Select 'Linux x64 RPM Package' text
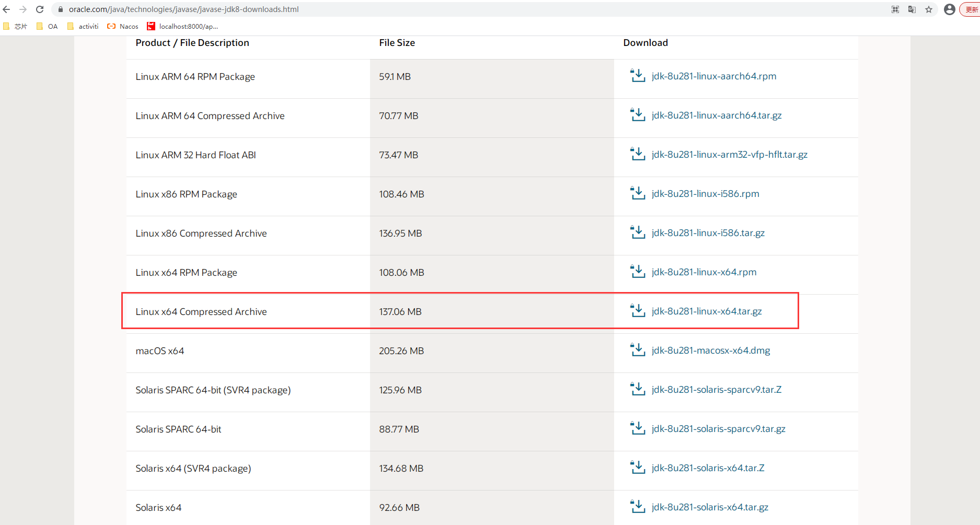Screen dimensions: 980x525 point(187,273)
